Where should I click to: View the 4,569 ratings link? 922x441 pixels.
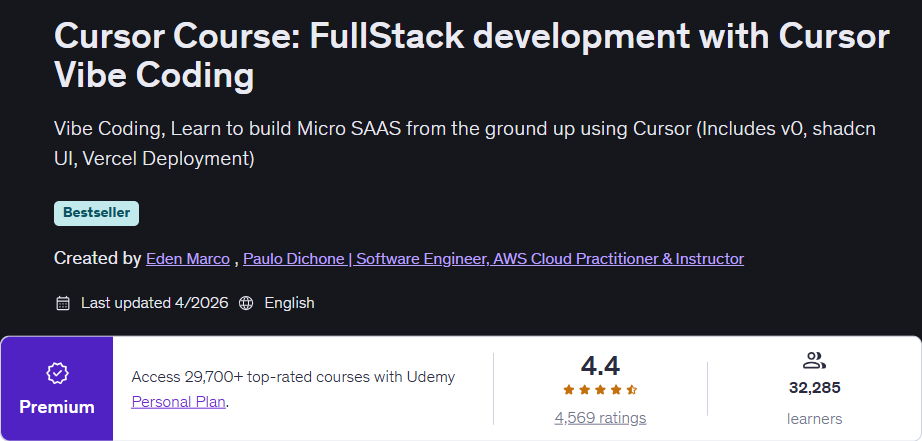600,418
